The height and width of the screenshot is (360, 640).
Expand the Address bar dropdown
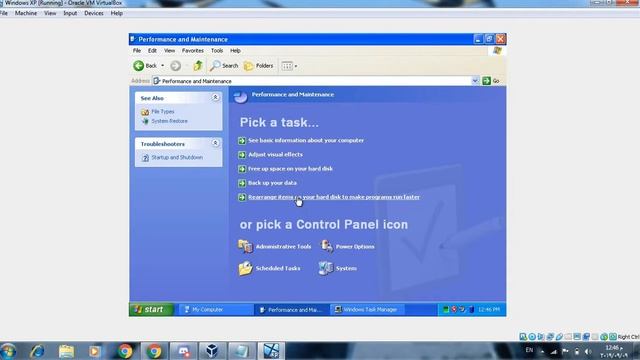tap(475, 81)
